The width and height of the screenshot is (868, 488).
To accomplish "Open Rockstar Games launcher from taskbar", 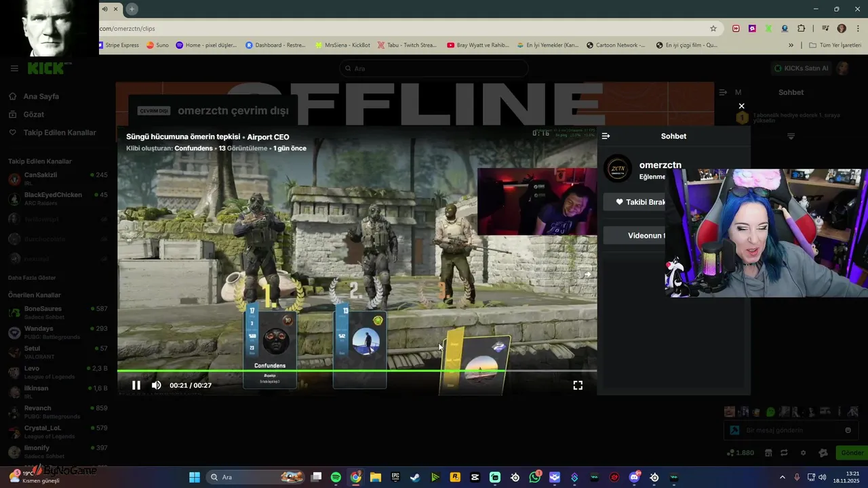I will [455, 477].
